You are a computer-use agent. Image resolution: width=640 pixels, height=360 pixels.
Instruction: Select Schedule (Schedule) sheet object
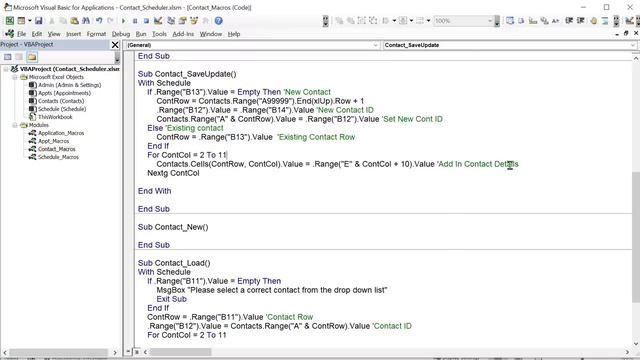tap(62, 109)
